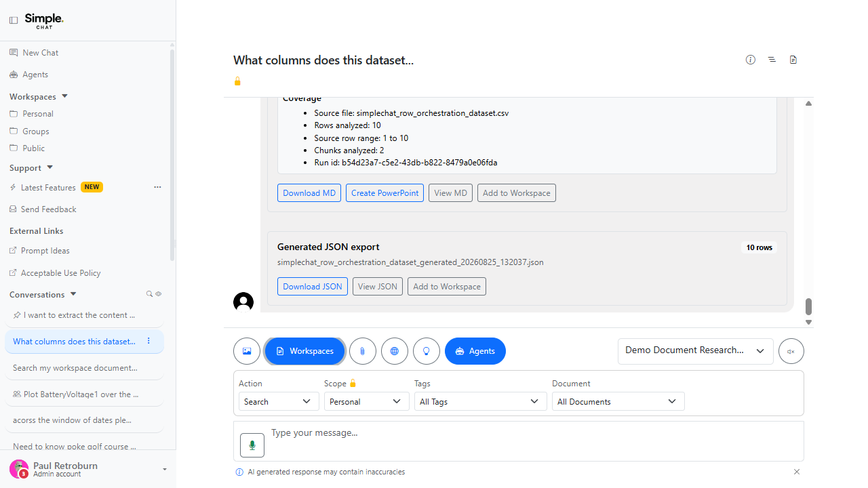Click the list lines icon in the chat header
Image resolution: width=868 pixels, height=488 pixels.
pos(772,60)
